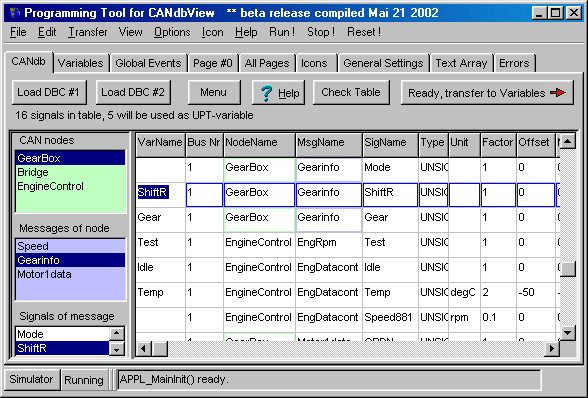Screen dimensions: 588x398
Task: Click the application icon in title bar
Action: 15,13
